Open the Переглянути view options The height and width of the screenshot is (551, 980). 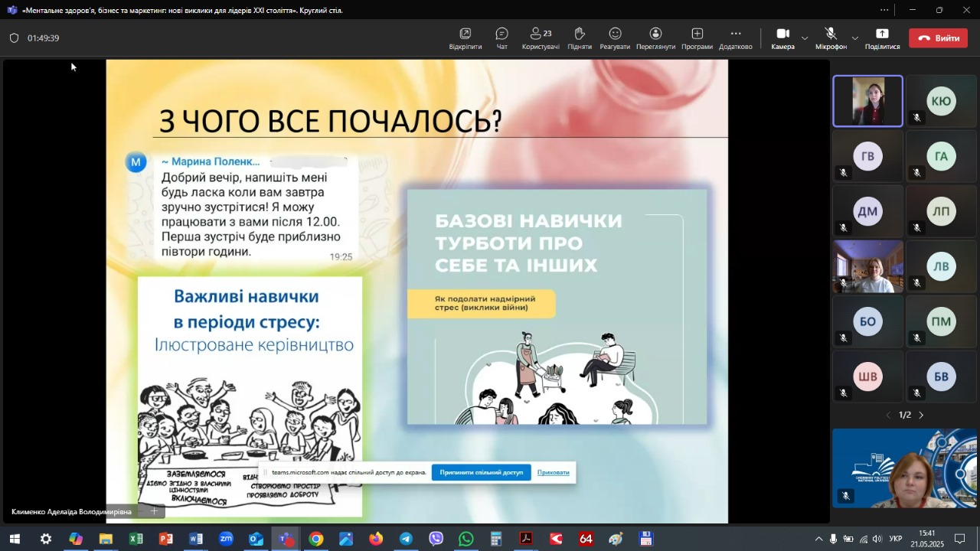pos(655,37)
